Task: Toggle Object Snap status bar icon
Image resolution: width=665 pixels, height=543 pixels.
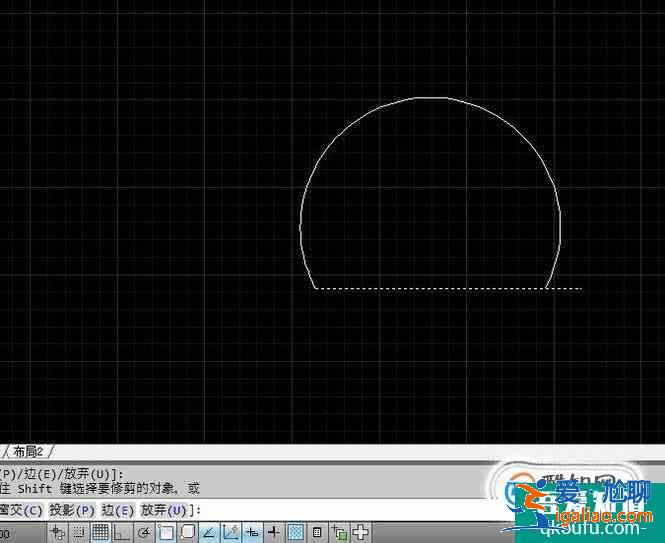Action: coord(166,532)
